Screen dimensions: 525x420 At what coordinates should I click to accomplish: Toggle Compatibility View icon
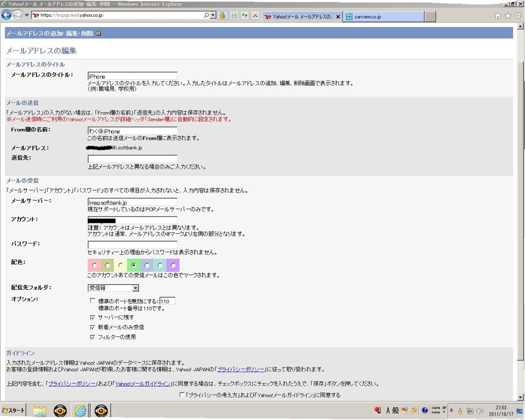click(234, 15)
